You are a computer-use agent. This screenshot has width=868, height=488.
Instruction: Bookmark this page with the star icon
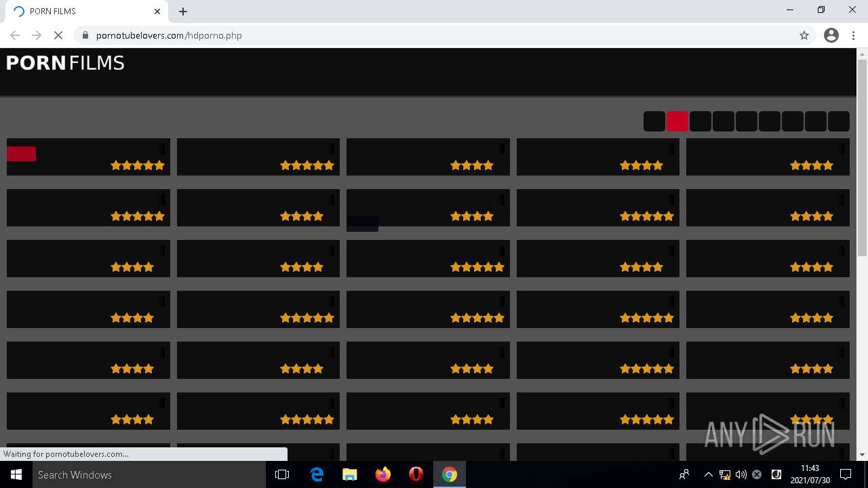pos(804,35)
